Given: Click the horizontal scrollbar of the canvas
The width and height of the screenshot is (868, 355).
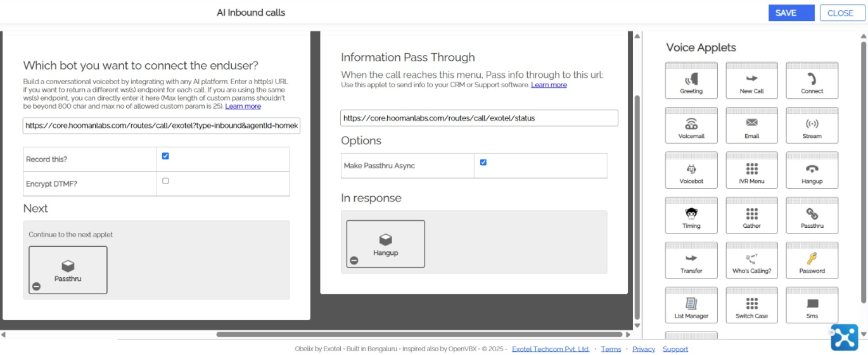Looking at the screenshot, I should [x=418, y=334].
